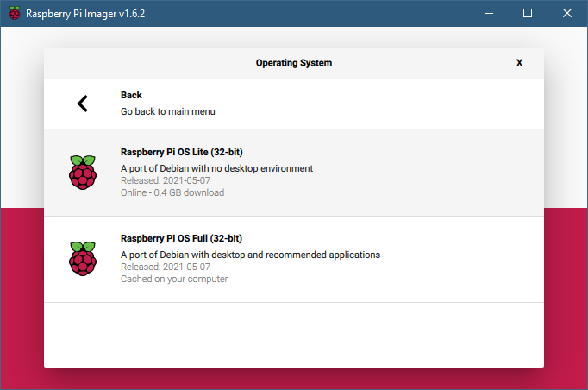Click 'Online - 0.4 GB download' text

click(x=172, y=192)
